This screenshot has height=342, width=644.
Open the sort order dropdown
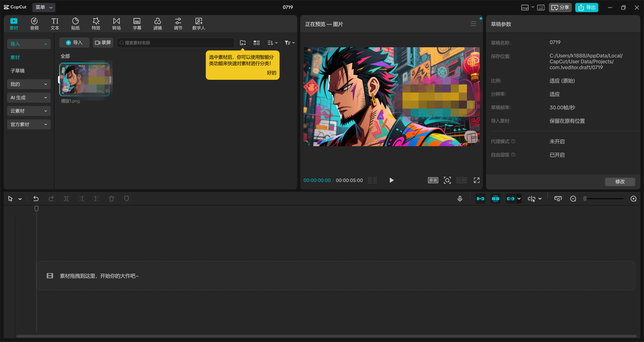click(272, 43)
